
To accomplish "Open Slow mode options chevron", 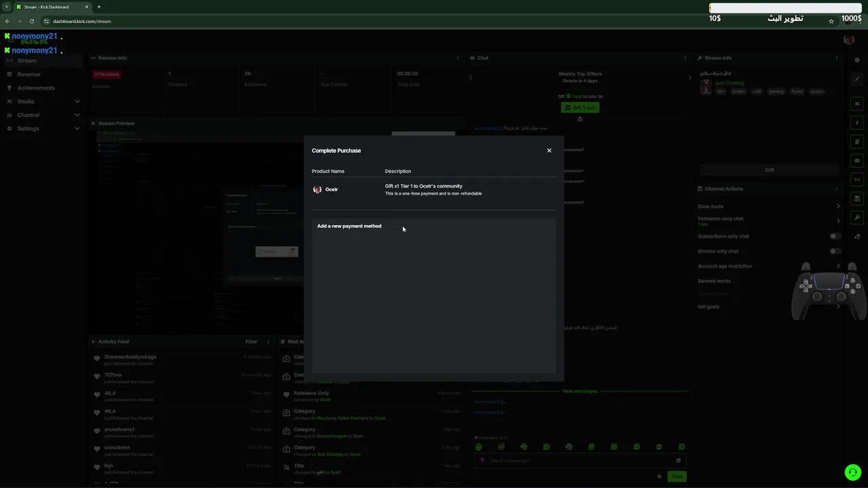I will (x=838, y=207).
